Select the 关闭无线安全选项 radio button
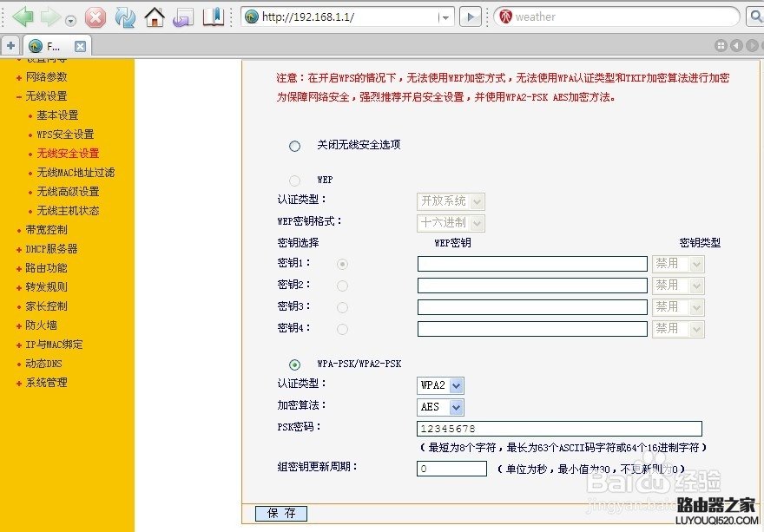This screenshot has height=532, width=764. 294,146
